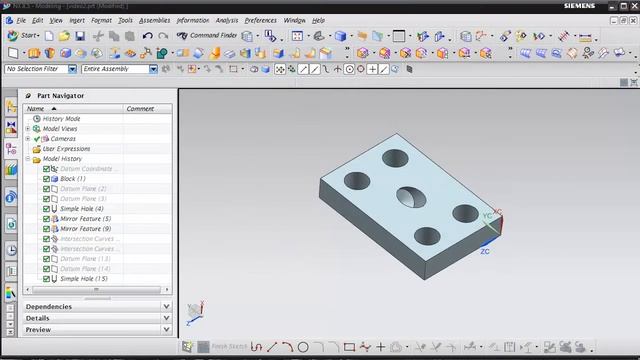Uncheck the Simple Hole (15) checkbox

pyautogui.click(x=46, y=279)
